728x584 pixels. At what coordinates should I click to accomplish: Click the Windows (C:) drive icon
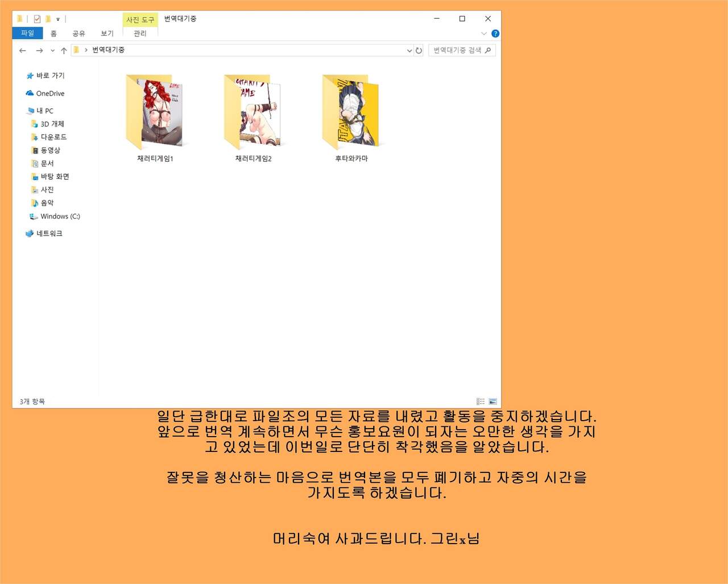(x=34, y=216)
